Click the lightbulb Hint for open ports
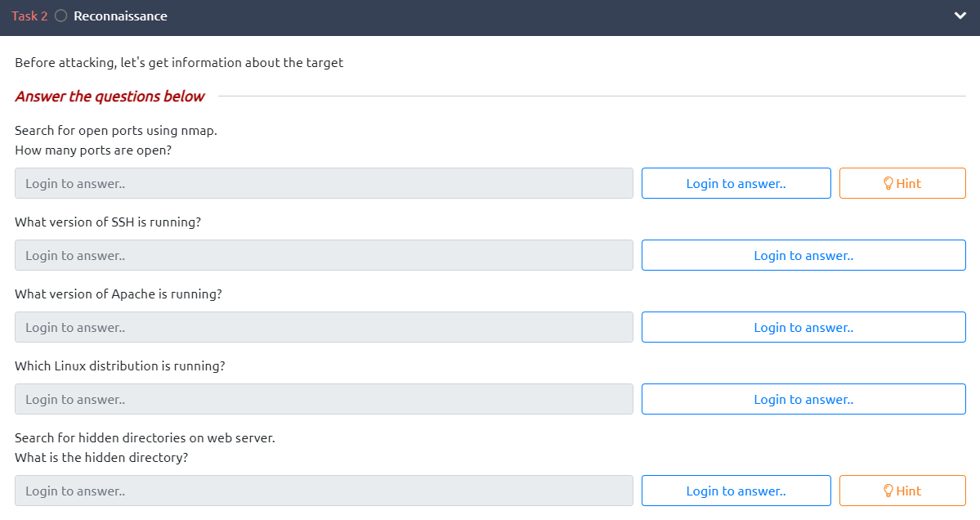980x520 pixels. point(902,183)
